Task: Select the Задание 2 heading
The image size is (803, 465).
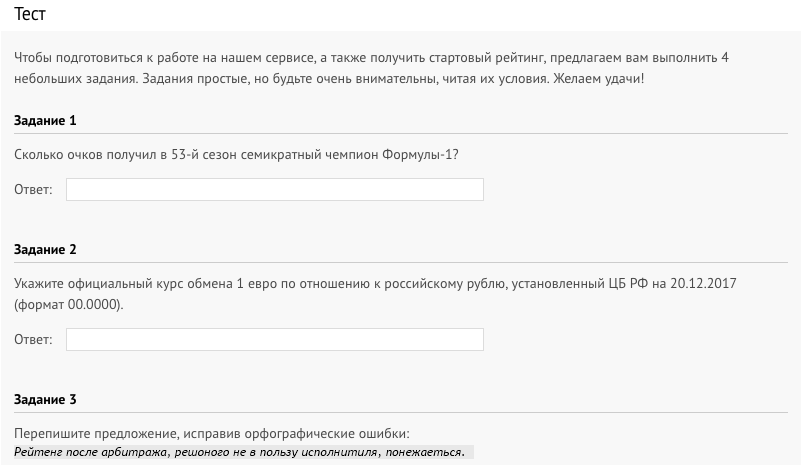Action: click(x=45, y=249)
